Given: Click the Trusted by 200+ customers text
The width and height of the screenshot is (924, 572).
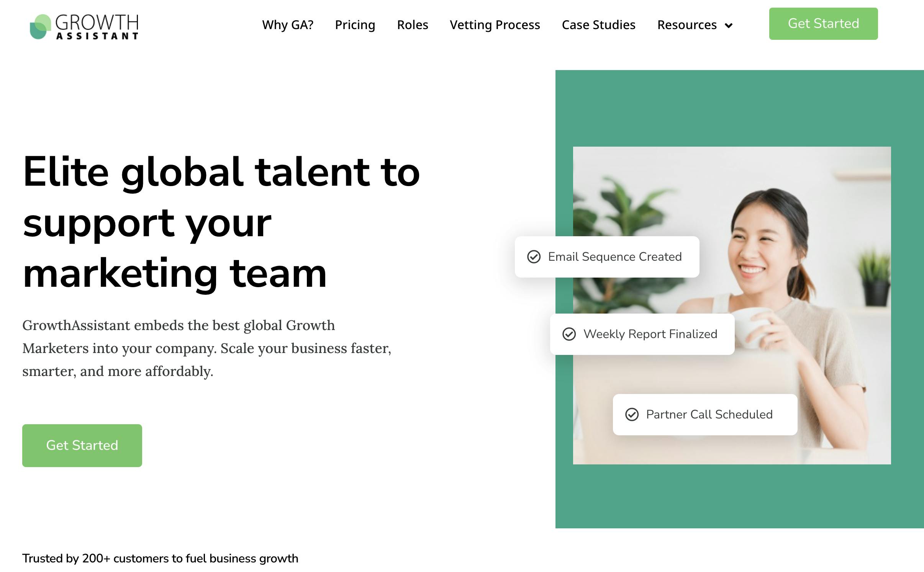Looking at the screenshot, I should (x=160, y=559).
